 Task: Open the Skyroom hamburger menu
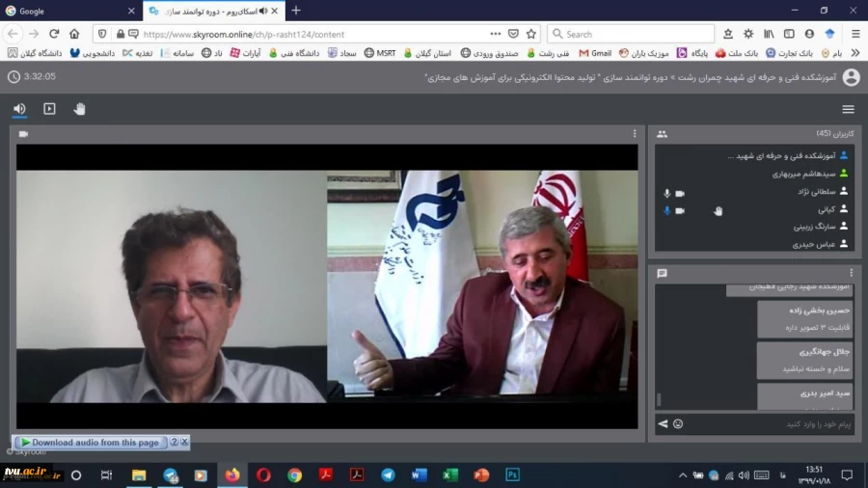848,109
